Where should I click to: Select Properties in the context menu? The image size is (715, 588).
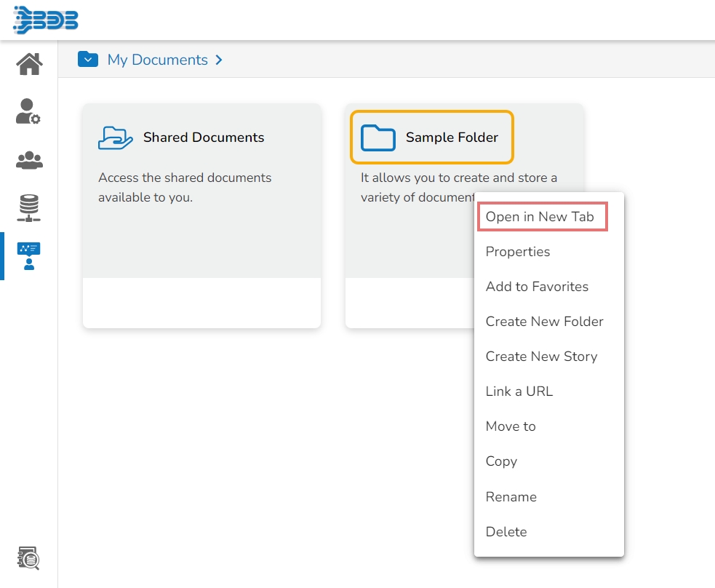pyautogui.click(x=518, y=252)
